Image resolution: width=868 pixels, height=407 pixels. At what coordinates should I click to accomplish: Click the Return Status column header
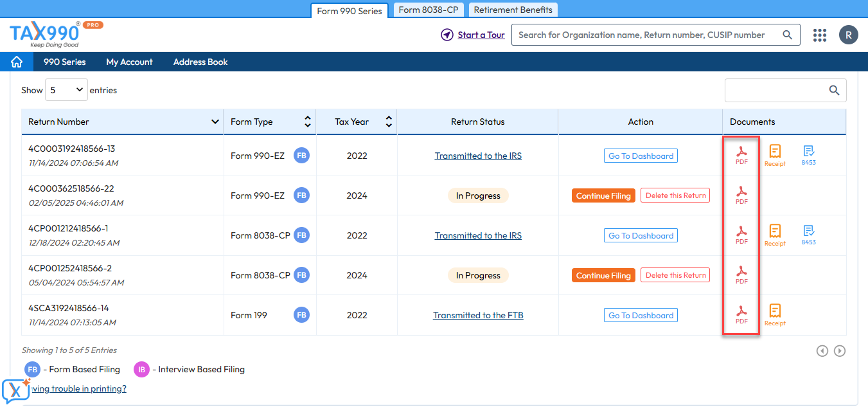point(478,122)
